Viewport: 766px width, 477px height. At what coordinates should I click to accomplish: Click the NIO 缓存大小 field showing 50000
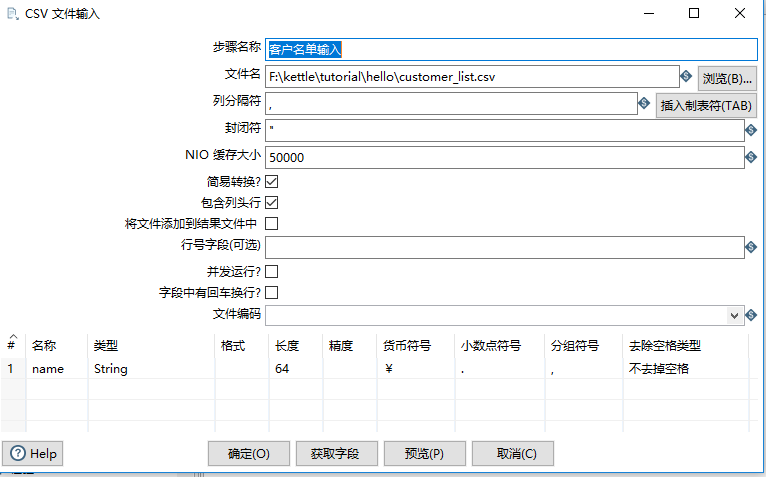tap(505, 157)
